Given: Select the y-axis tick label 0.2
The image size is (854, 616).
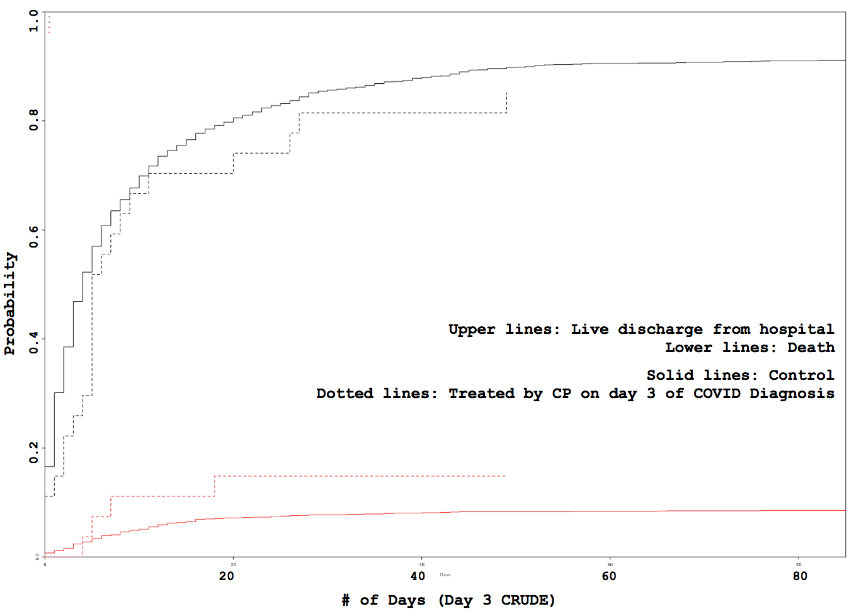Looking at the screenshot, I should click(x=33, y=453).
